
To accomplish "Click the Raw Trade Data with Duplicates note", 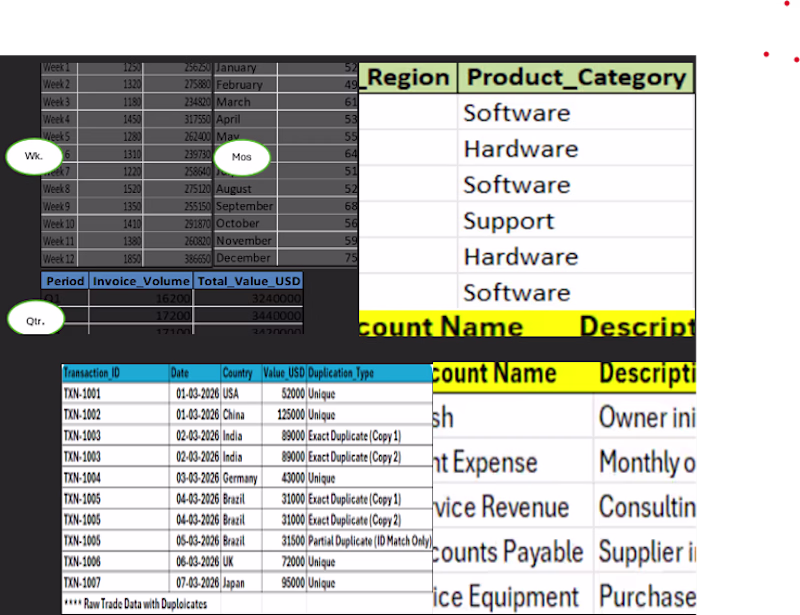I will 136,604.
